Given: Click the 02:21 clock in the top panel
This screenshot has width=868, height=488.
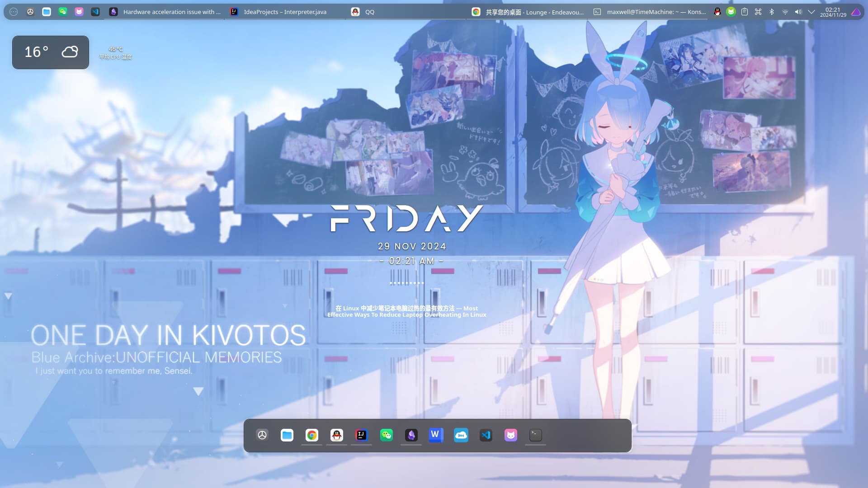Looking at the screenshot, I should point(833,12).
